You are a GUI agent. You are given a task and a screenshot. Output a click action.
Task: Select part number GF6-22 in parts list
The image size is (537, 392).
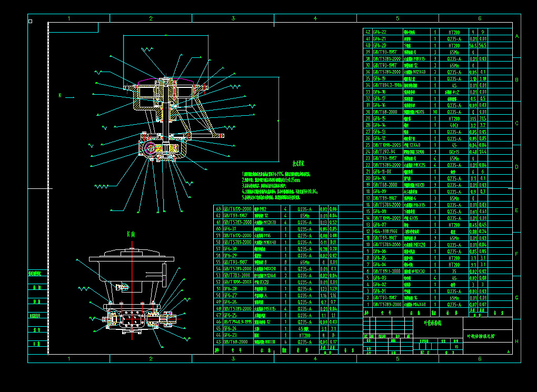pos(380,32)
